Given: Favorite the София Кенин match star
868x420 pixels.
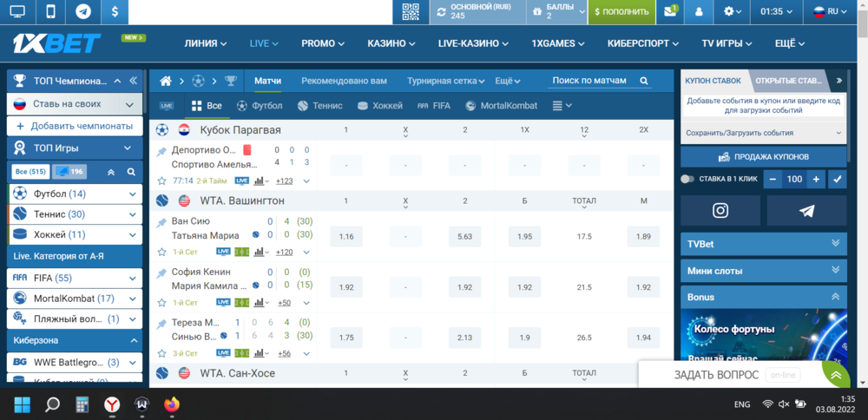Looking at the screenshot, I should point(161,303).
